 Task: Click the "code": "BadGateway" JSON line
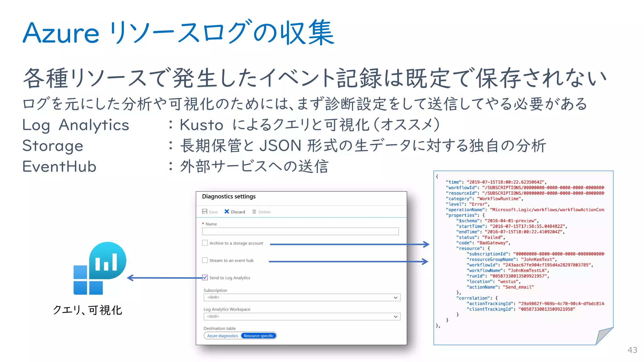coord(483,243)
